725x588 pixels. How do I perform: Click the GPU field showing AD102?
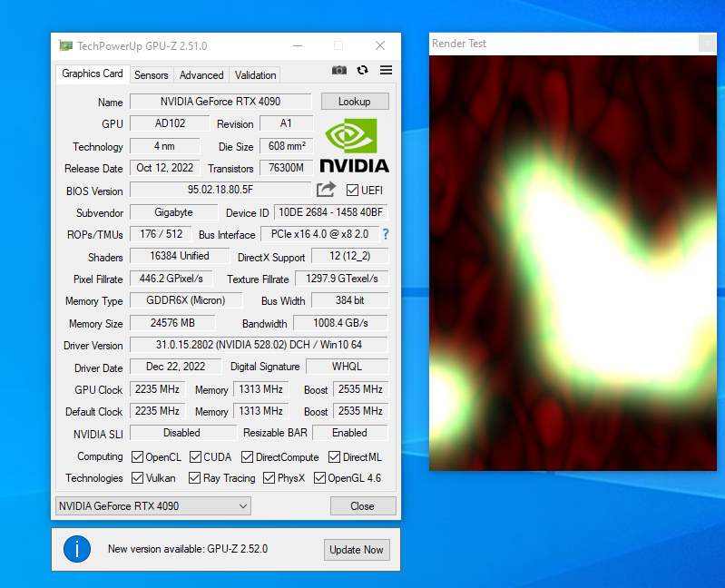[170, 123]
